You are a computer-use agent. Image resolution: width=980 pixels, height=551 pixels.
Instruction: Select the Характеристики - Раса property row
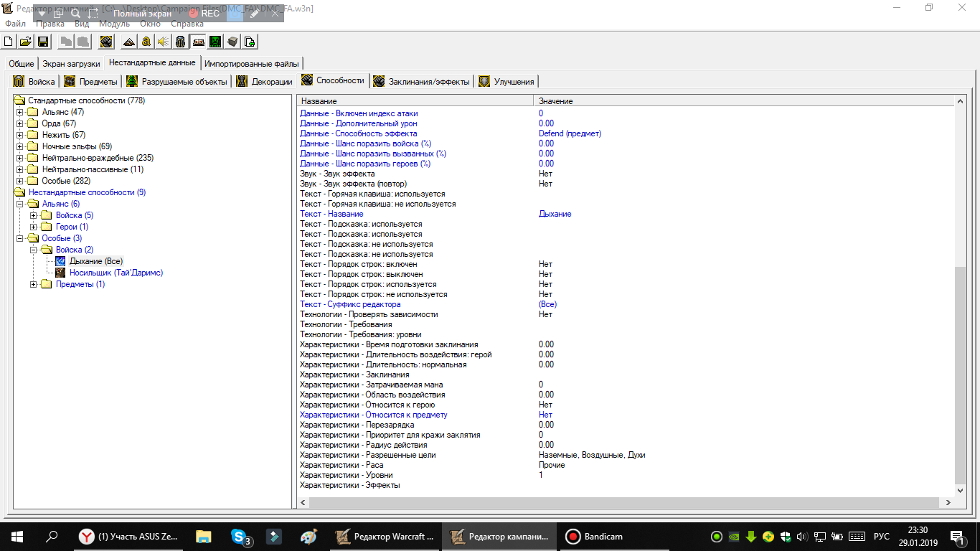click(626, 465)
